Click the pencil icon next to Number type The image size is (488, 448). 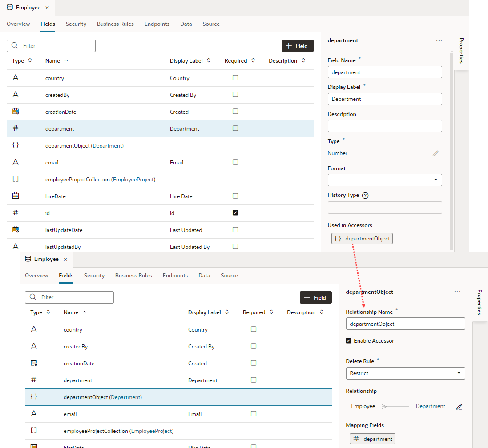(x=436, y=153)
